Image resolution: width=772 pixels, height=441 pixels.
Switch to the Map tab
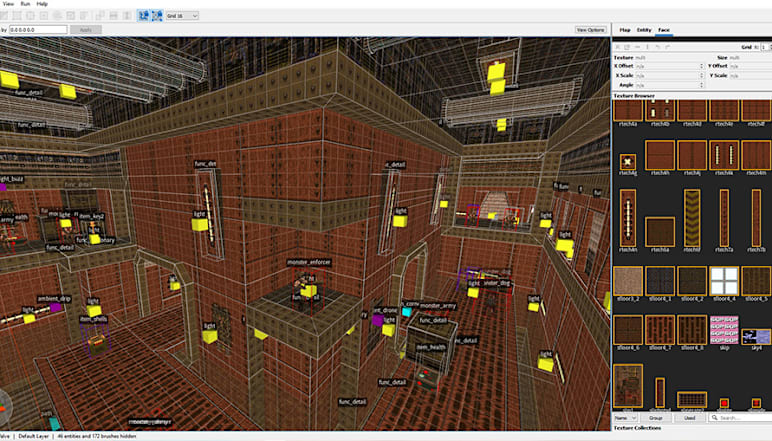(625, 30)
